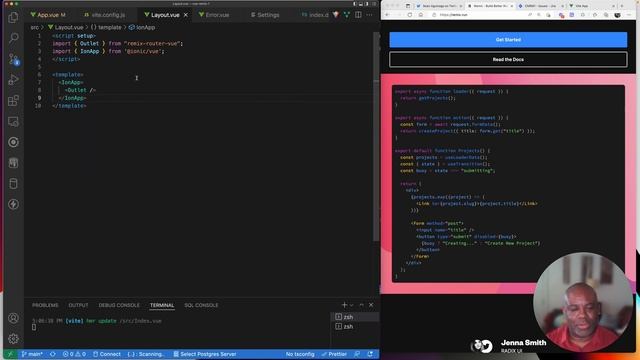
Task: Open the database icon view in activity bar
Action: [x=13, y=183]
